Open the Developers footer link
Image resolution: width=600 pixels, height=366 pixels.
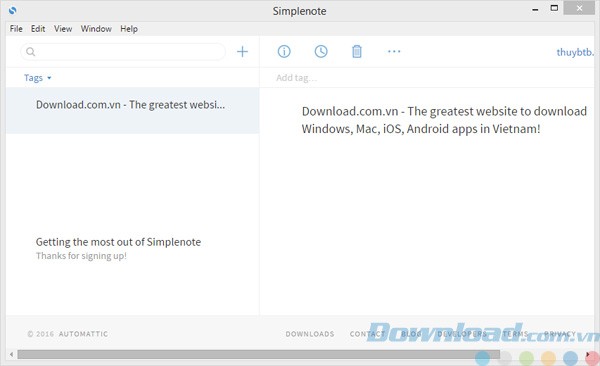pyautogui.click(x=462, y=334)
